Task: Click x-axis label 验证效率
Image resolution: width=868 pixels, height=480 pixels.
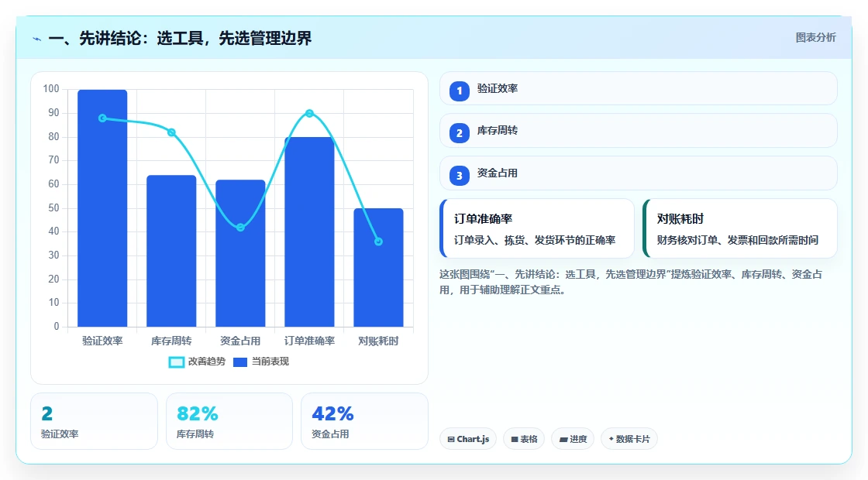Action: tap(102, 341)
